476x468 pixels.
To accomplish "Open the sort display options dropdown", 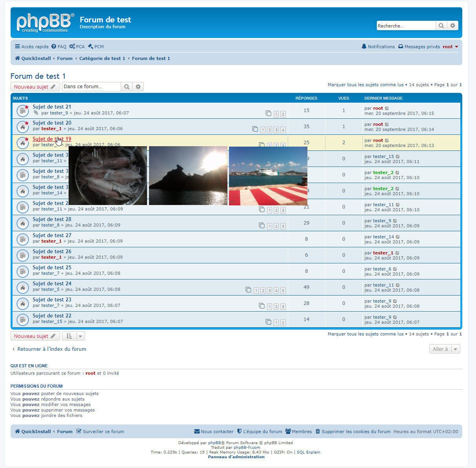I will pos(73,336).
